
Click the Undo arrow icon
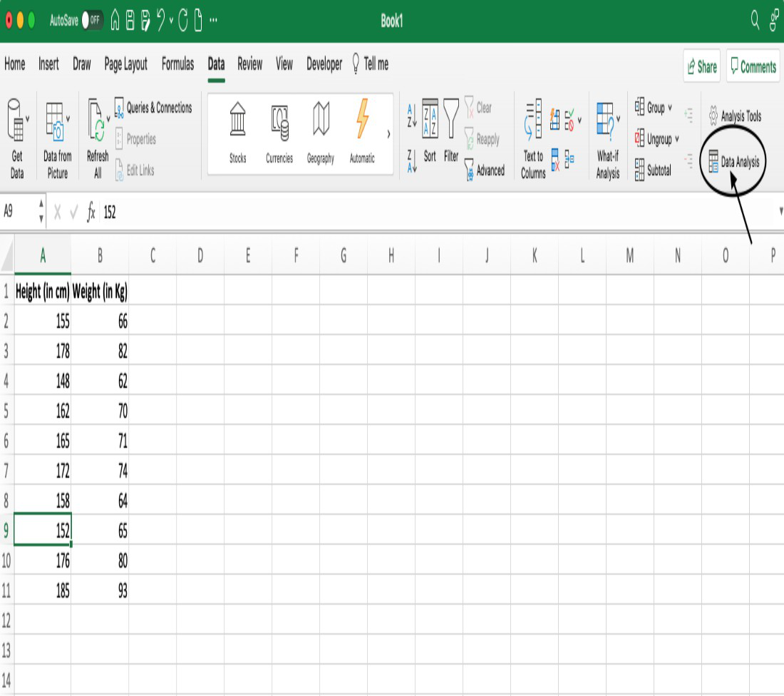pyautogui.click(x=161, y=21)
